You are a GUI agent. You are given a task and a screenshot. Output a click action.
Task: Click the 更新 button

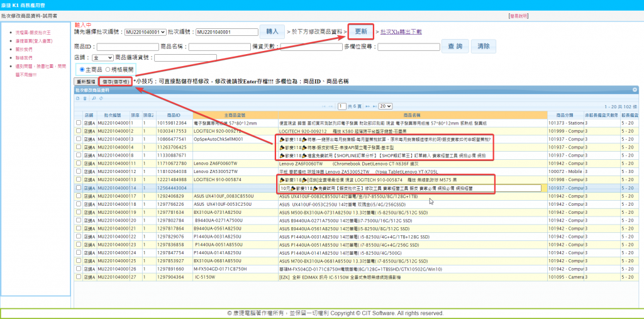point(361,30)
